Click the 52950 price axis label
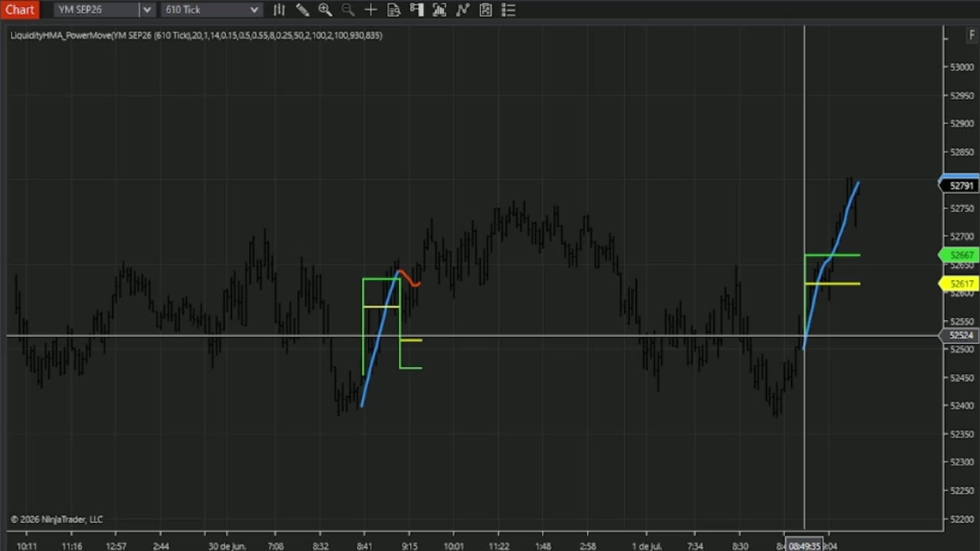This screenshot has height=551, width=980. [962, 96]
